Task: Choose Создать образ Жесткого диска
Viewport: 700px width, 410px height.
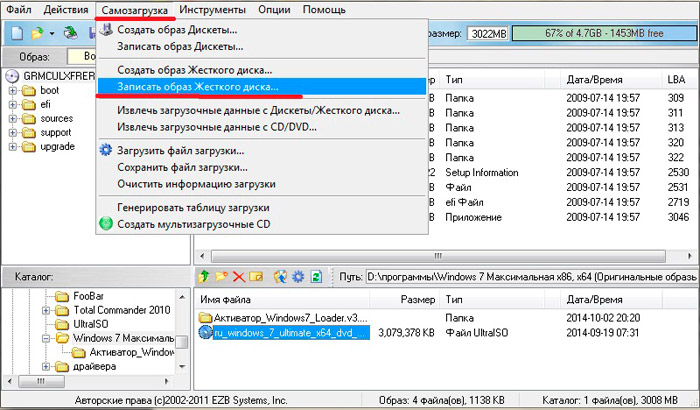Action: click(262, 70)
